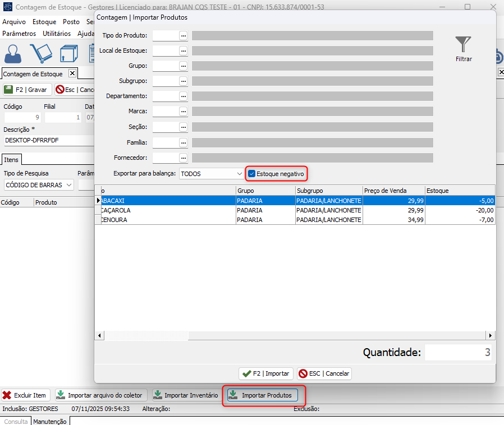Select the CENOURA product row

[168, 220]
